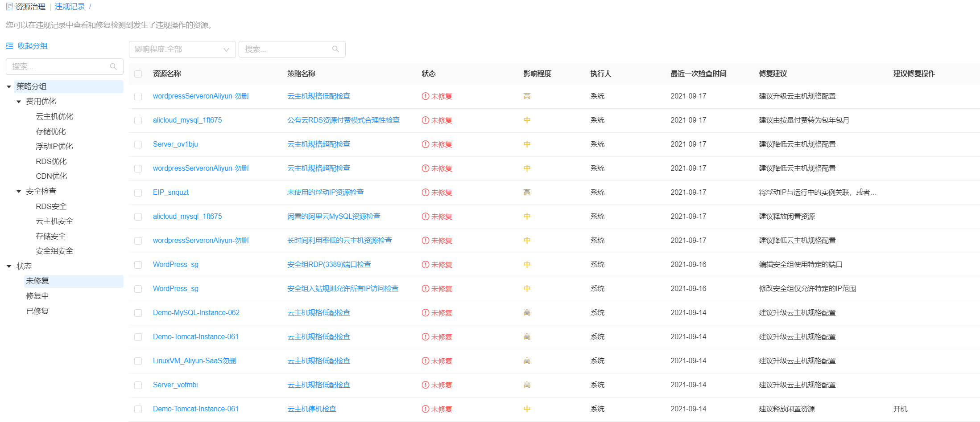Open resource EIP_snquzt
Image resolution: width=980 pixels, height=422 pixels.
(171, 193)
